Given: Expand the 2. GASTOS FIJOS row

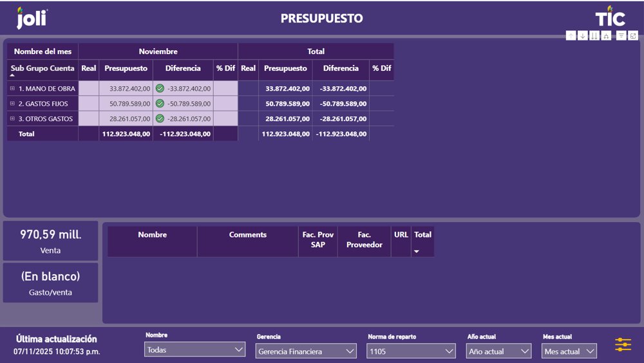Looking at the screenshot, I should click(12, 104).
